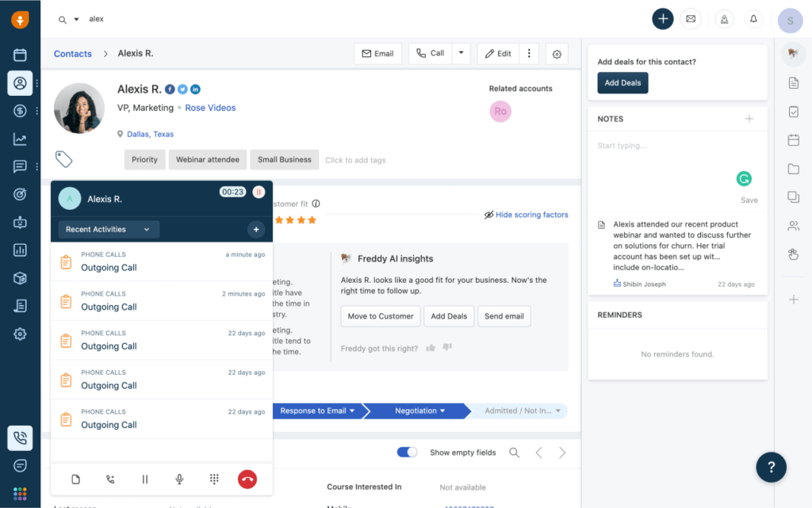Open the Rose Videos company link
This screenshot has height=508, width=812.
tap(210, 108)
